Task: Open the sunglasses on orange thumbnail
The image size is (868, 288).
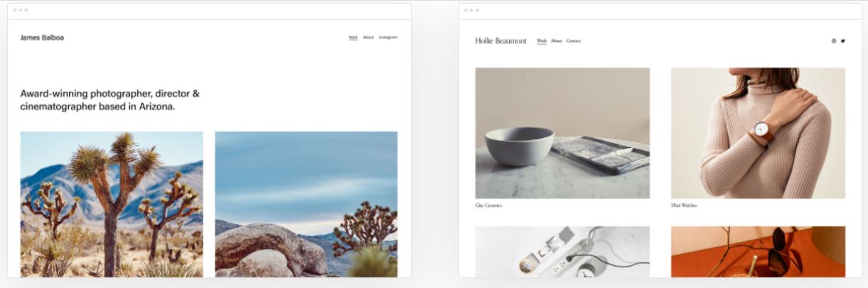Action: [x=758, y=252]
